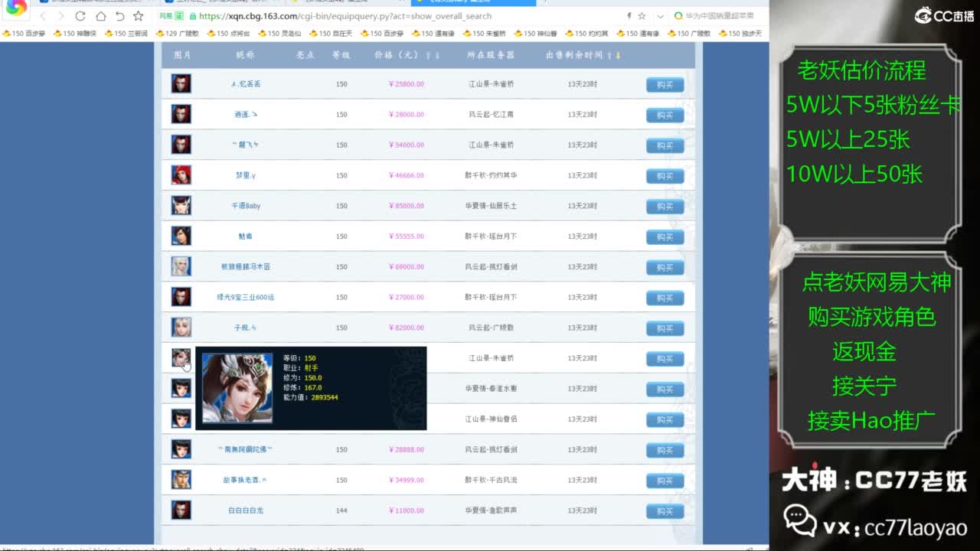Click the avatar in the ¥54000.00 row
This screenshot has height=551, width=980.
tap(181, 145)
